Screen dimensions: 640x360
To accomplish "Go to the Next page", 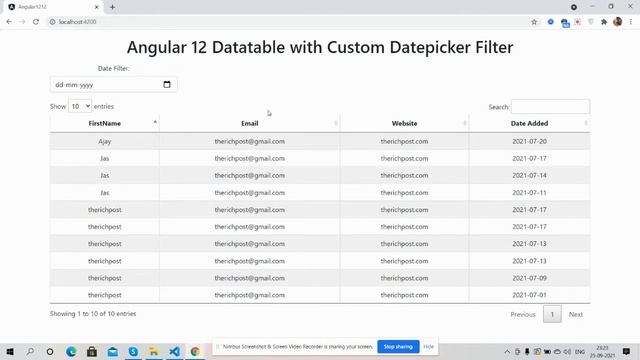I will [576, 314].
